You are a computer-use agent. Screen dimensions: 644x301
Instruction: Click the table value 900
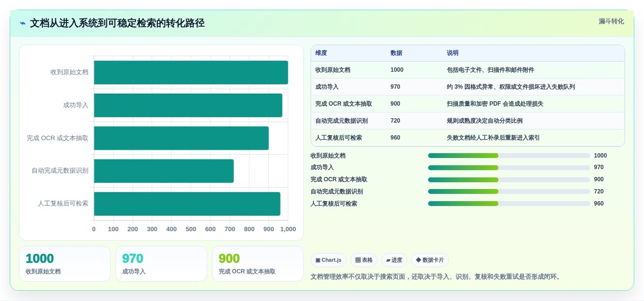[395, 104]
